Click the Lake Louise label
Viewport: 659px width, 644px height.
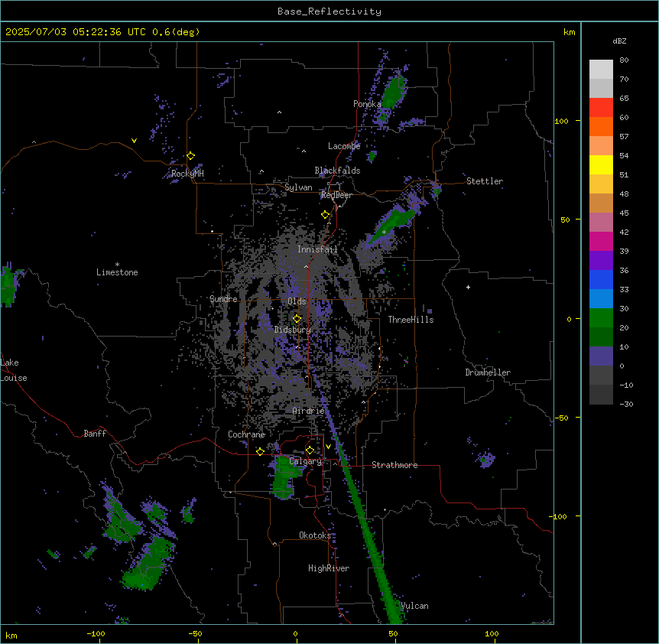pos(14,370)
